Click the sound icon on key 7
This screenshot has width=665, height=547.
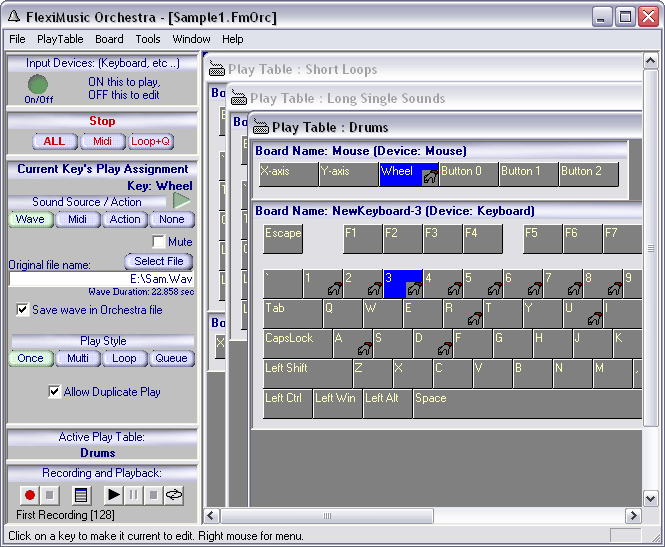[x=575, y=288]
